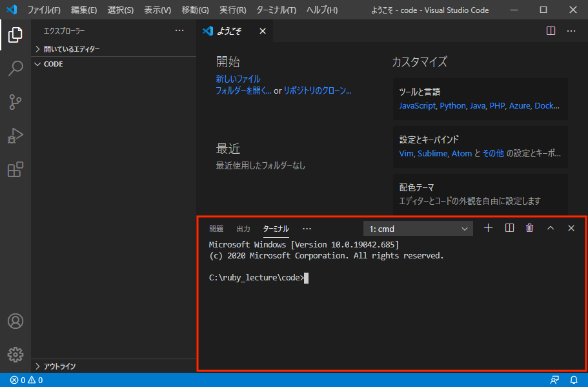The image size is (588, 387).
Task: Click the その他 keybindings link
Action: [493, 153]
